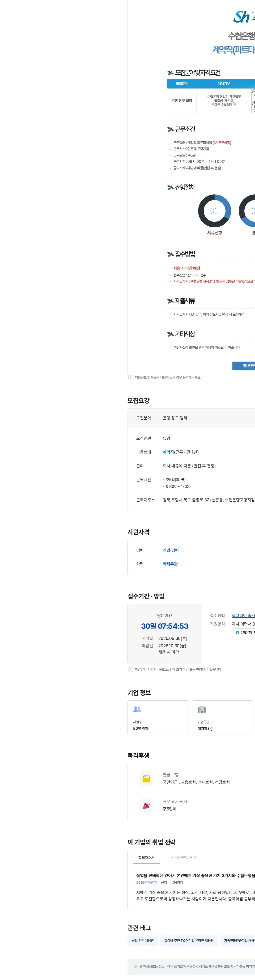
Task: Click the red 채용 시 마감 예정 line
Action: point(187,268)
